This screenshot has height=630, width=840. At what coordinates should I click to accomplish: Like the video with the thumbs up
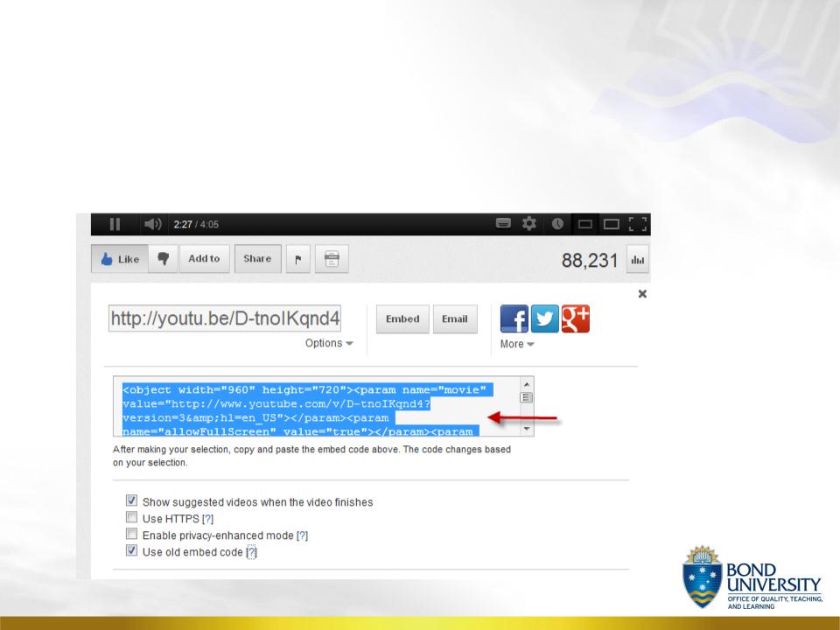[120, 259]
